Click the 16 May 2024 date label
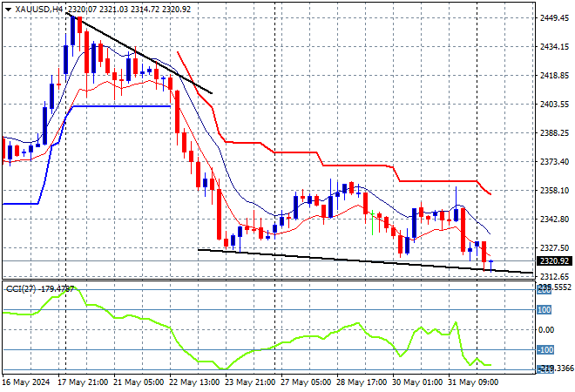The image size is (575, 392). click(x=26, y=382)
